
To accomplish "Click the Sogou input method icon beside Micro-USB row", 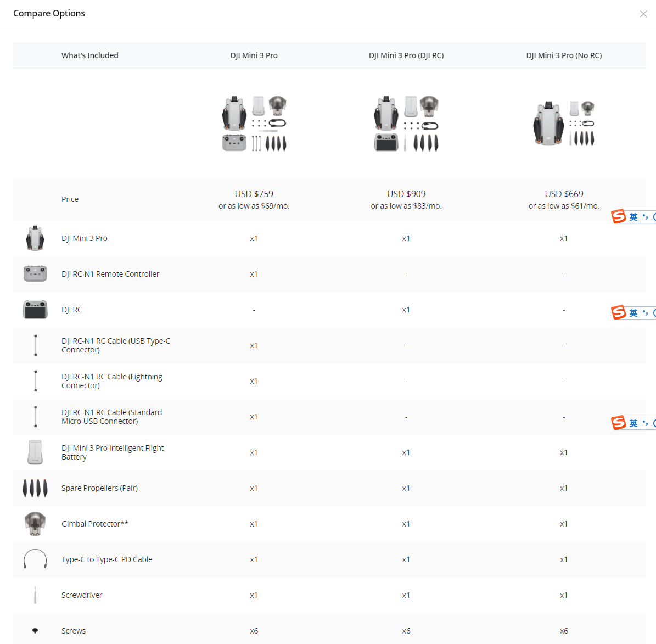I will pyautogui.click(x=619, y=423).
